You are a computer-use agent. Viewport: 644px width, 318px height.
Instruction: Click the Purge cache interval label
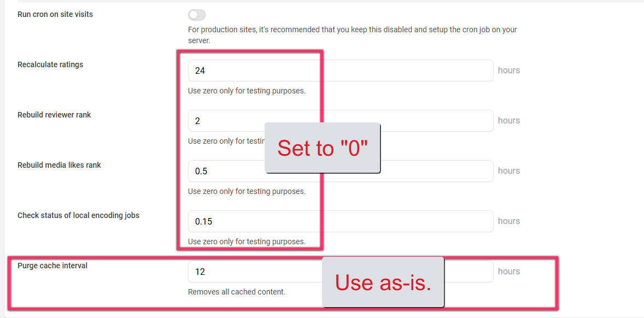(x=52, y=266)
